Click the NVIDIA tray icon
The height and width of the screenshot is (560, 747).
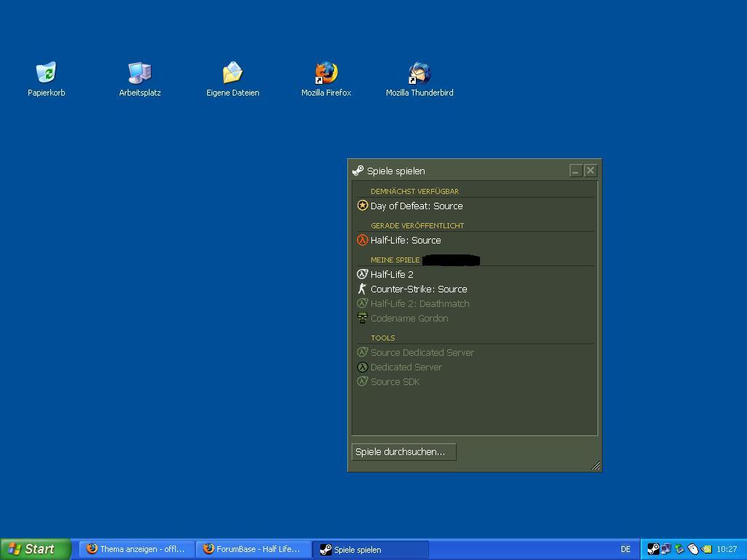click(706, 549)
